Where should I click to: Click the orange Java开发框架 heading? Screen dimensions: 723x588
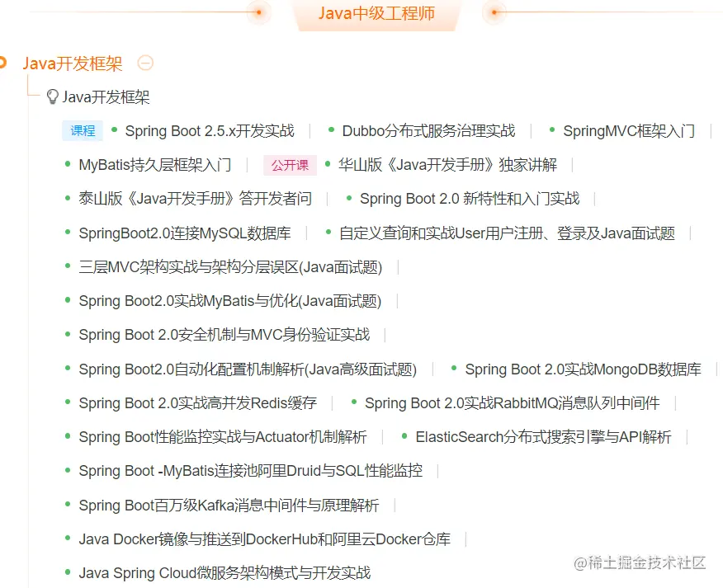(x=73, y=64)
